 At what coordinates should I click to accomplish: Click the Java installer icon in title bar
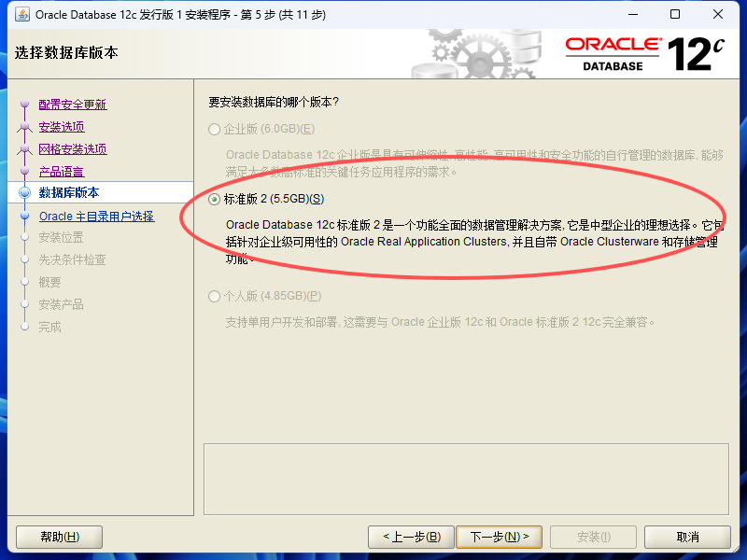click(x=22, y=14)
